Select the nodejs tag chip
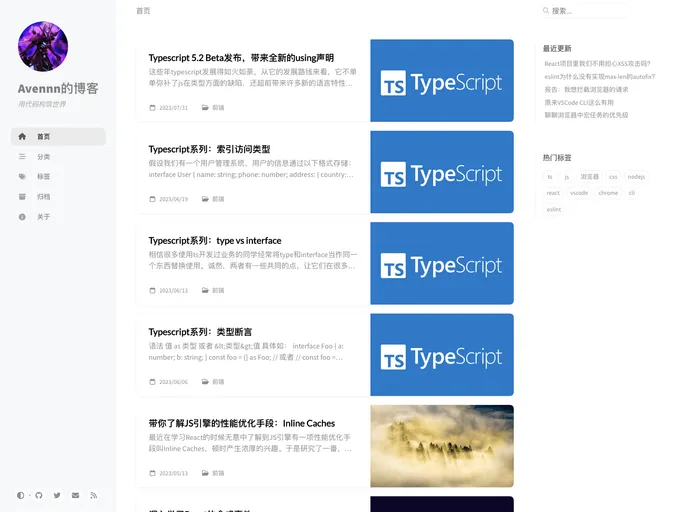Image resolution: width=688 pixels, height=512 pixels. pos(636,177)
